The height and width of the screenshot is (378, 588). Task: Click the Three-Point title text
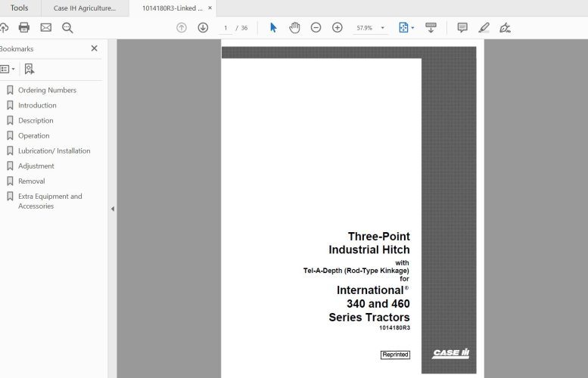[378, 237]
